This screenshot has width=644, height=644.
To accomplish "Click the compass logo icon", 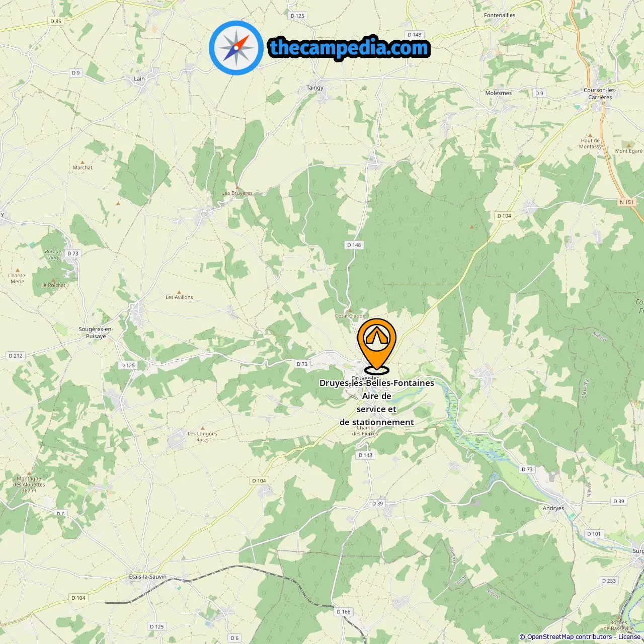I will [236, 48].
